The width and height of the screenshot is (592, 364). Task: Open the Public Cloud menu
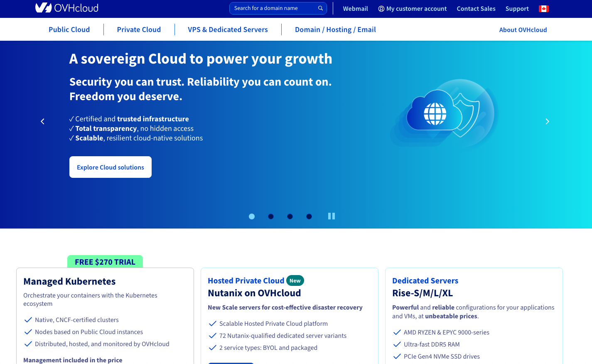pos(69,30)
